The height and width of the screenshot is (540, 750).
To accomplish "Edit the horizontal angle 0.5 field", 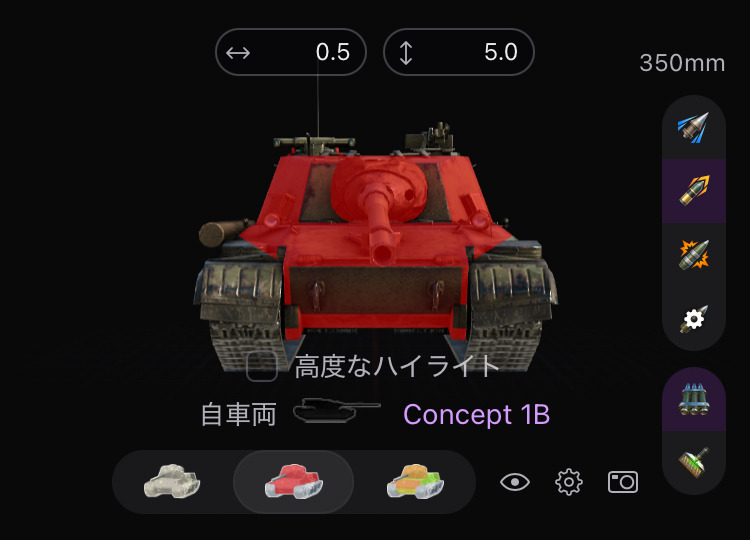I will (291, 52).
